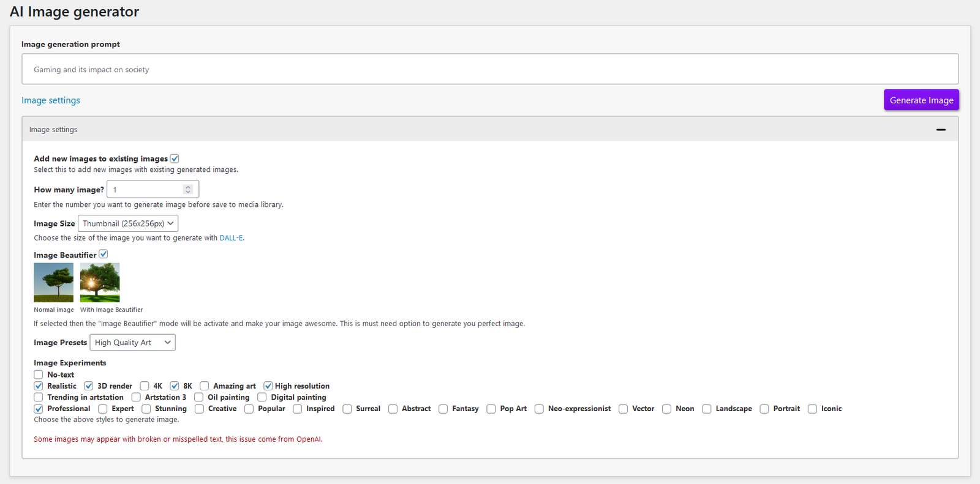The width and height of the screenshot is (980, 484).
Task: Uncheck the Realistic style checkbox
Action: pyautogui.click(x=39, y=386)
